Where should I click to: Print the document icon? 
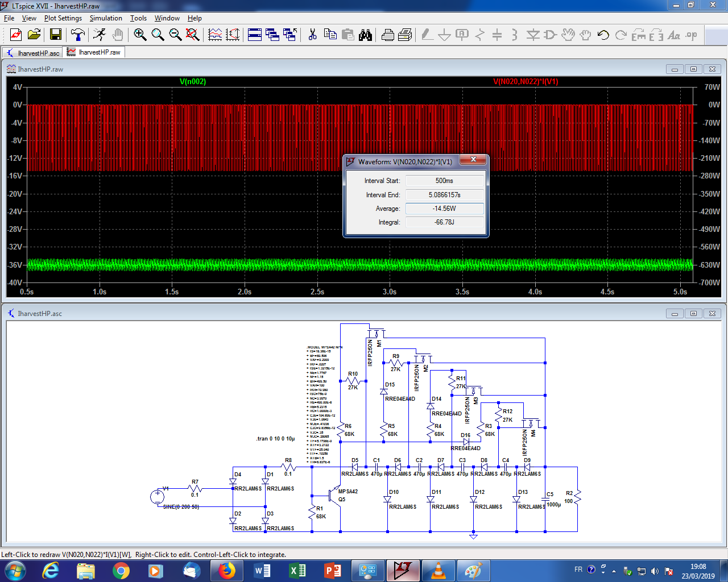pos(405,35)
